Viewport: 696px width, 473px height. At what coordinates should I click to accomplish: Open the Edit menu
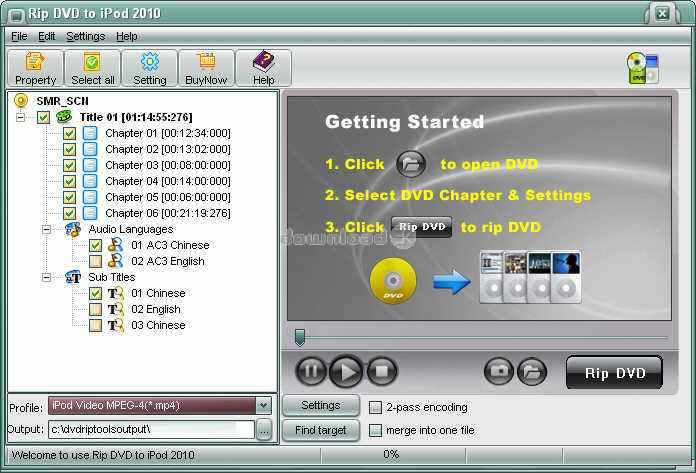click(x=46, y=36)
